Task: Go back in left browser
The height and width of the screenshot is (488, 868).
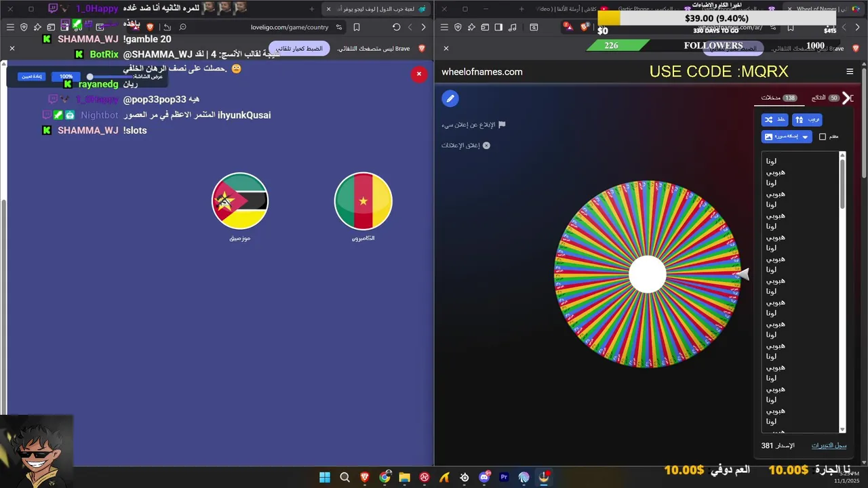Action: (x=424, y=27)
